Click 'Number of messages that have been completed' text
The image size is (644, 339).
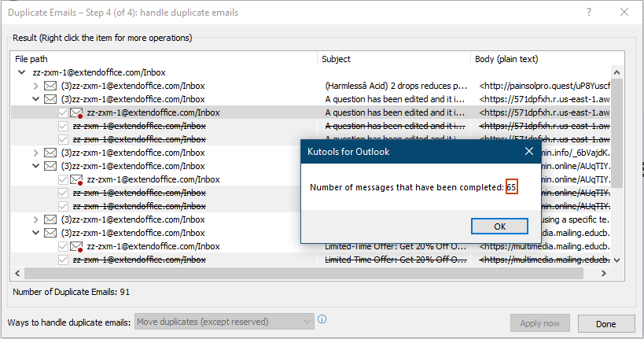[x=407, y=187]
